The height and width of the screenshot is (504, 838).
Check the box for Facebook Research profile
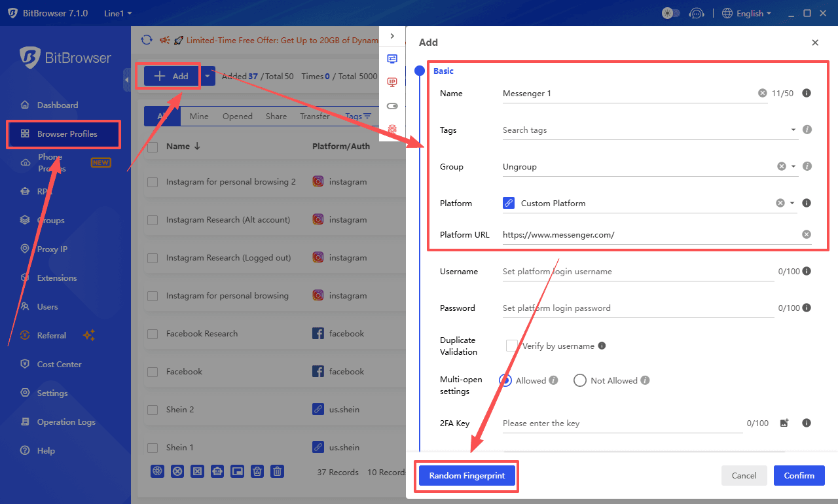[153, 334]
